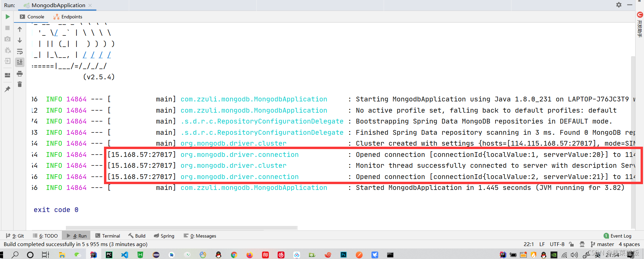This screenshot has height=259, width=644.
Task: Select the 4: Run tool window button
Action: tap(76, 236)
